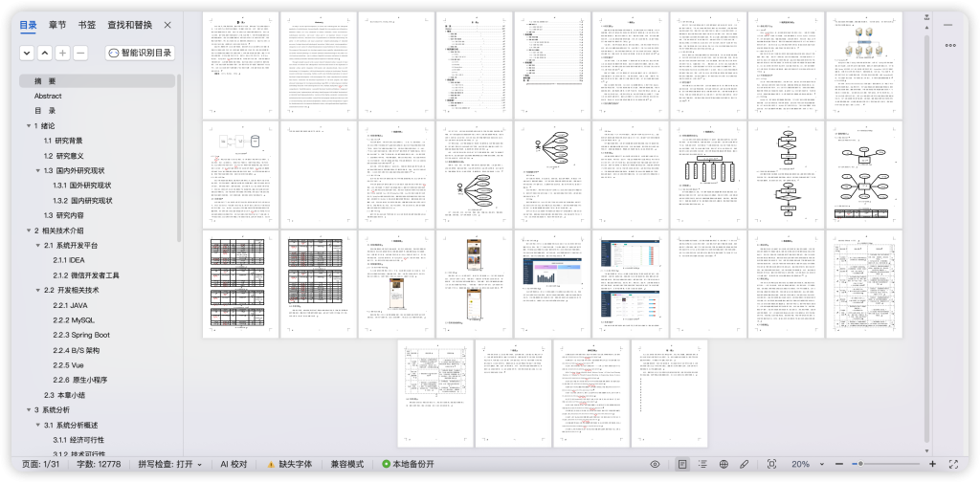Click the zoom slider track

pos(885,464)
